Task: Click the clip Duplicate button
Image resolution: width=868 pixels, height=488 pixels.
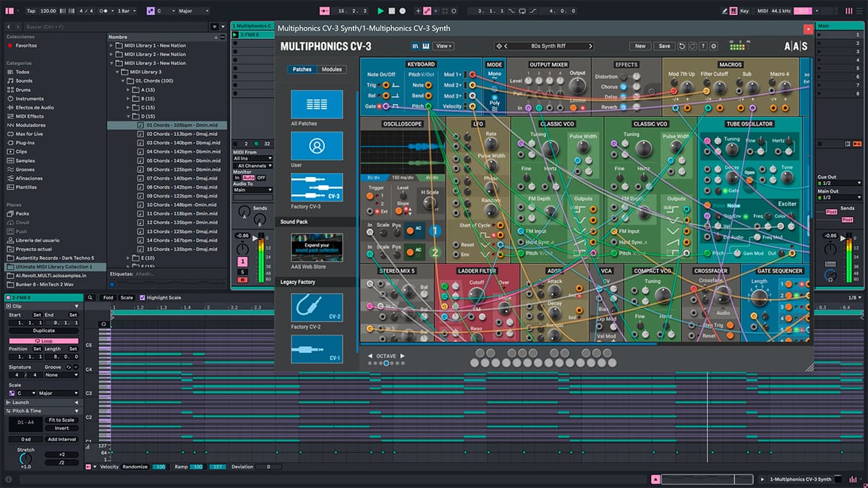Action: [x=43, y=330]
